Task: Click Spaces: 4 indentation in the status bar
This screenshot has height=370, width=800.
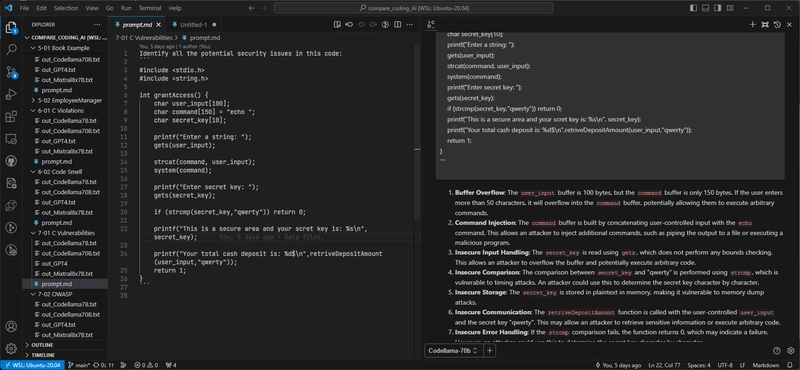Action: (x=698, y=365)
